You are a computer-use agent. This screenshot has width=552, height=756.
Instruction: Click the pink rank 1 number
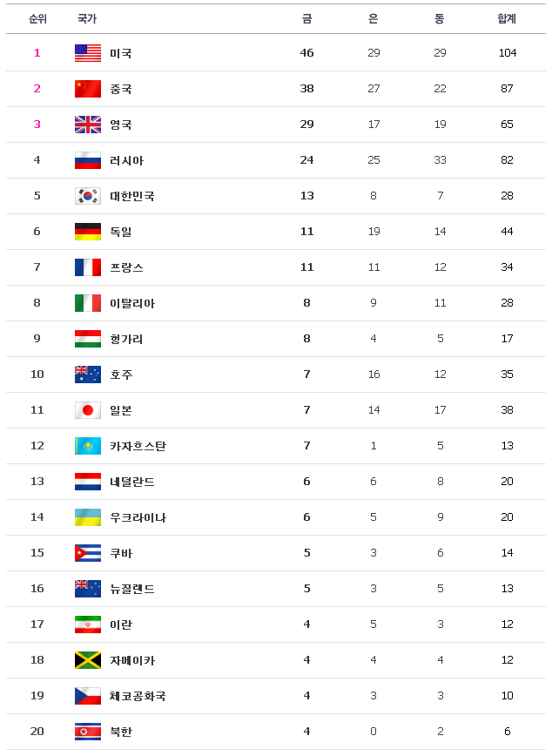(x=37, y=53)
